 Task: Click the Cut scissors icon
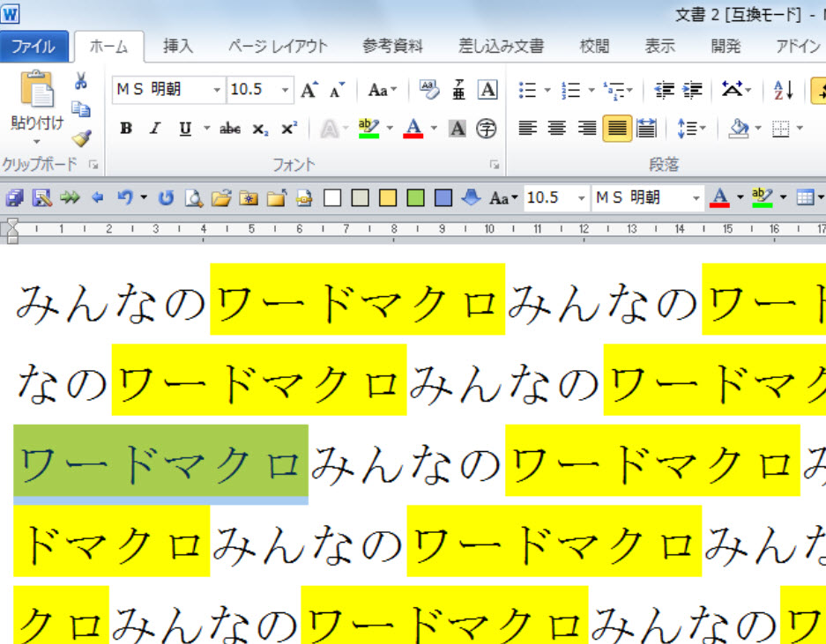point(81,83)
